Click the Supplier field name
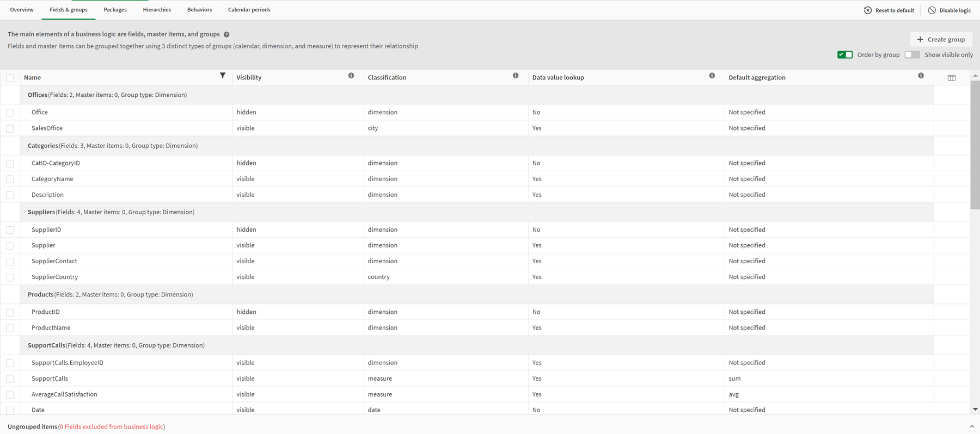The image size is (980, 434). click(x=44, y=245)
